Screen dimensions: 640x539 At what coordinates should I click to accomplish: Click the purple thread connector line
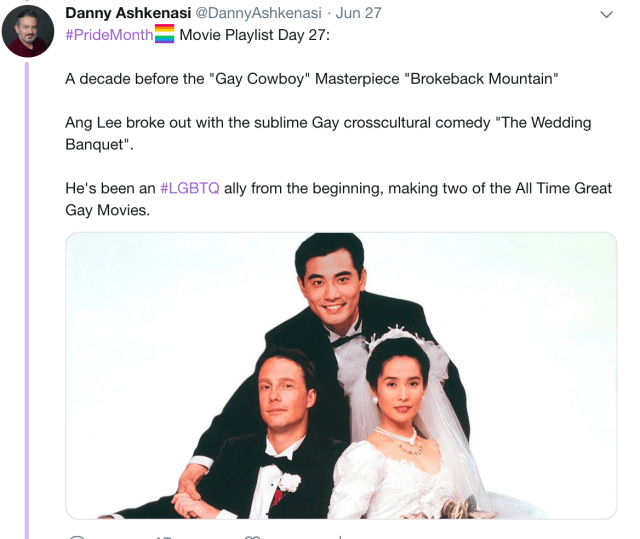(x=27, y=301)
